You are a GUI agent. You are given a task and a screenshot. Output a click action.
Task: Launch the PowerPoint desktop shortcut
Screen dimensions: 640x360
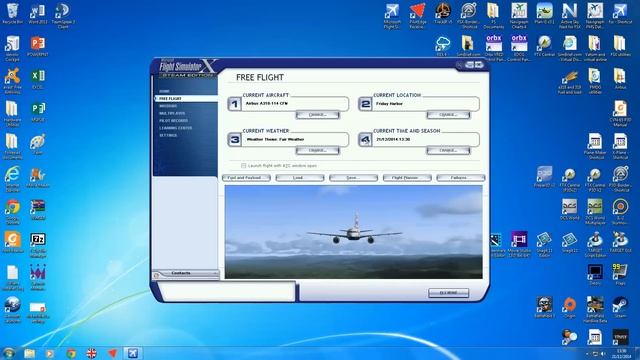tap(38, 43)
